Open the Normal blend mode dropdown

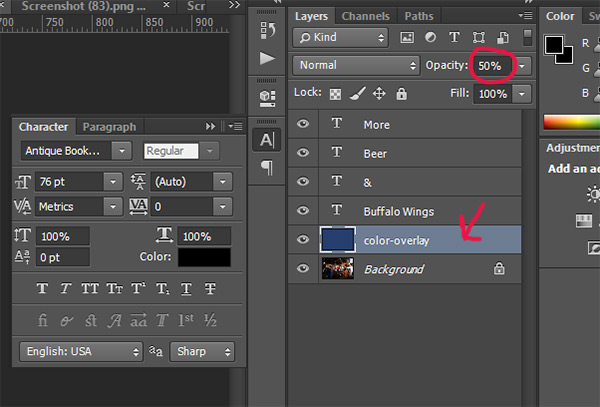point(356,65)
